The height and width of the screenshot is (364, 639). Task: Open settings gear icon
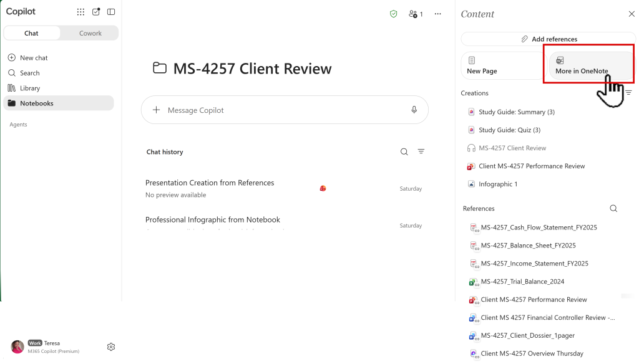(111, 347)
